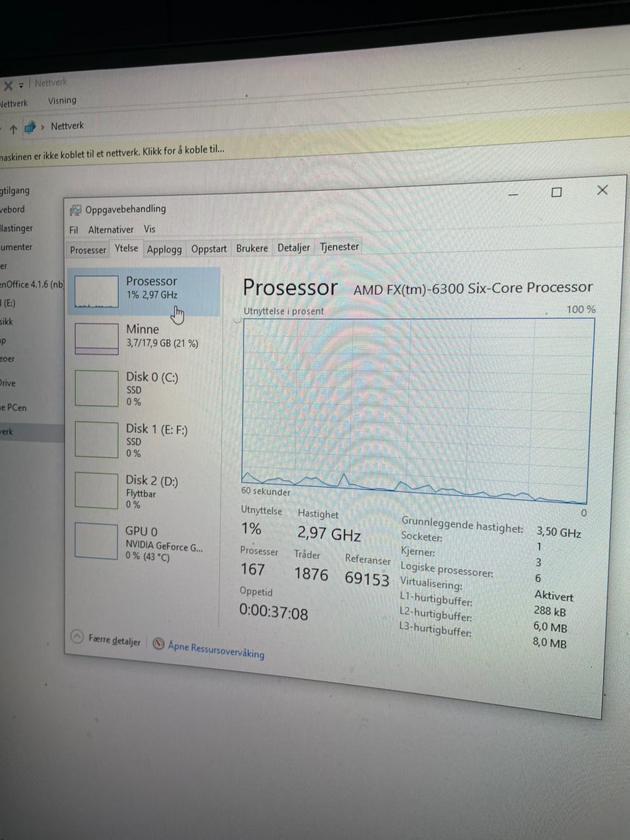Click the Prosesser count 167

coord(253,569)
